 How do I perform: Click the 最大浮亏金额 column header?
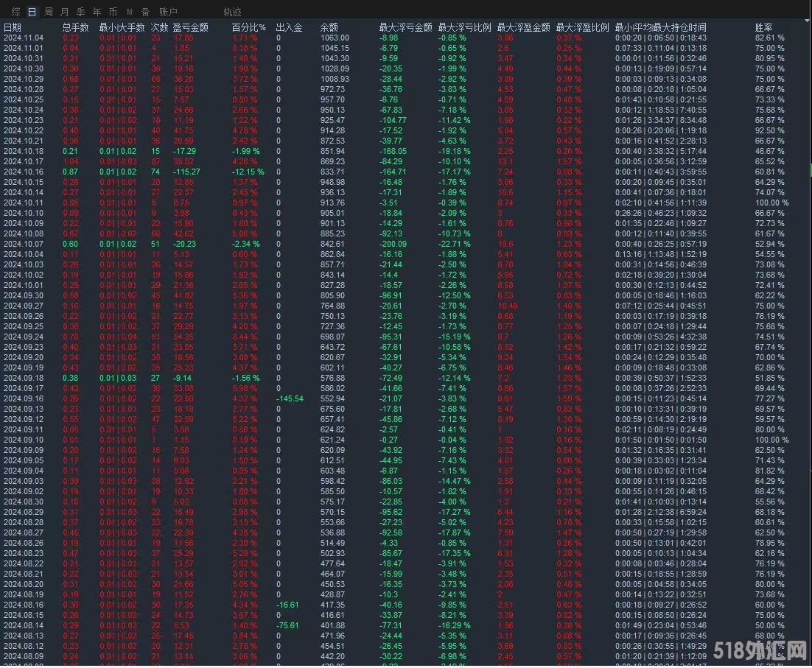click(405, 27)
